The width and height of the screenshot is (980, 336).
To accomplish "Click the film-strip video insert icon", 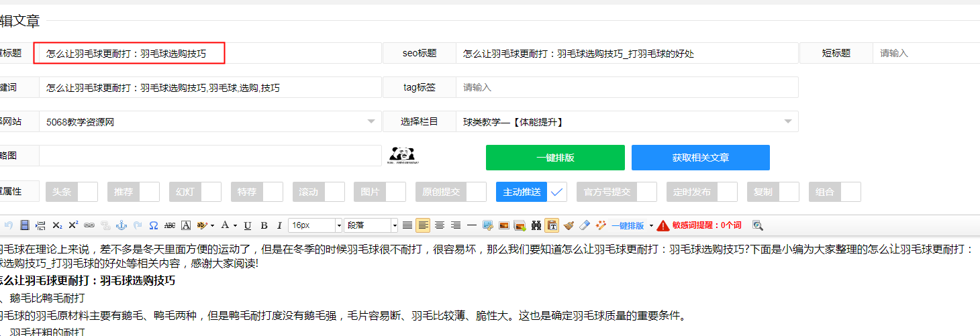I will click(x=25, y=225).
